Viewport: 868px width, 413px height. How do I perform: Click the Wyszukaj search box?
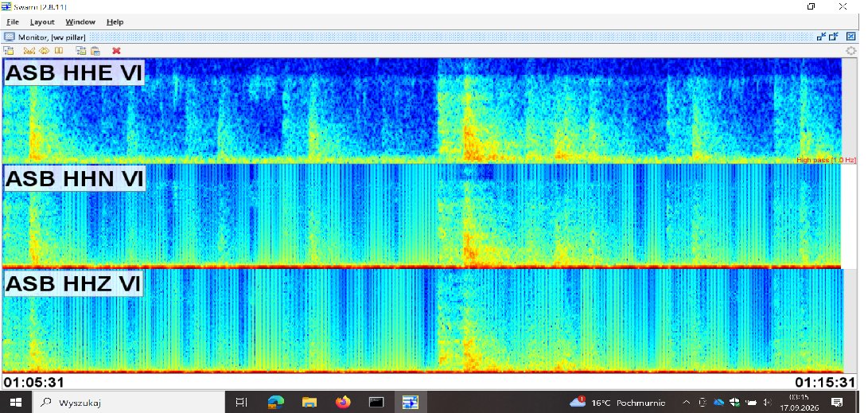[128, 403]
